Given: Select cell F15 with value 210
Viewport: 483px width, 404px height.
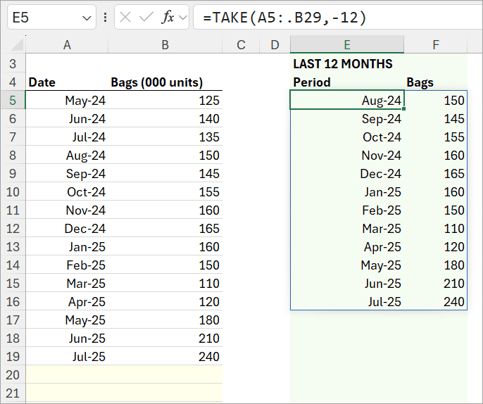Looking at the screenshot, I should point(435,283).
